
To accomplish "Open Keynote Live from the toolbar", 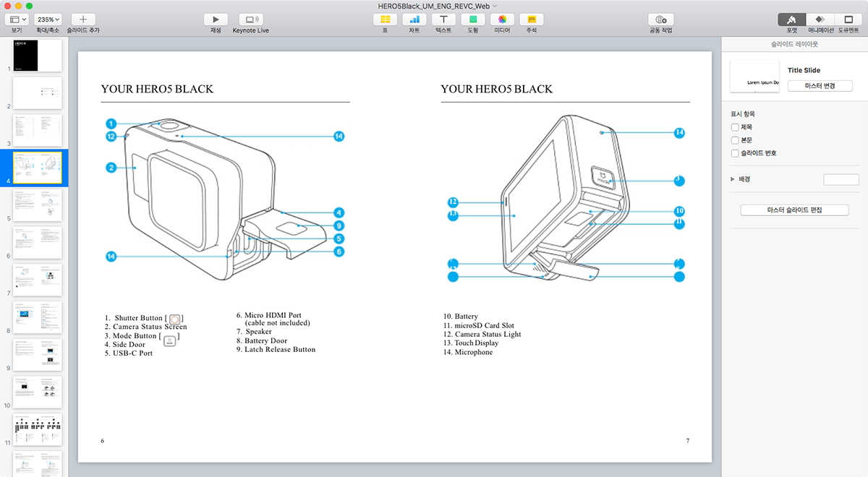I will pos(251,19).
